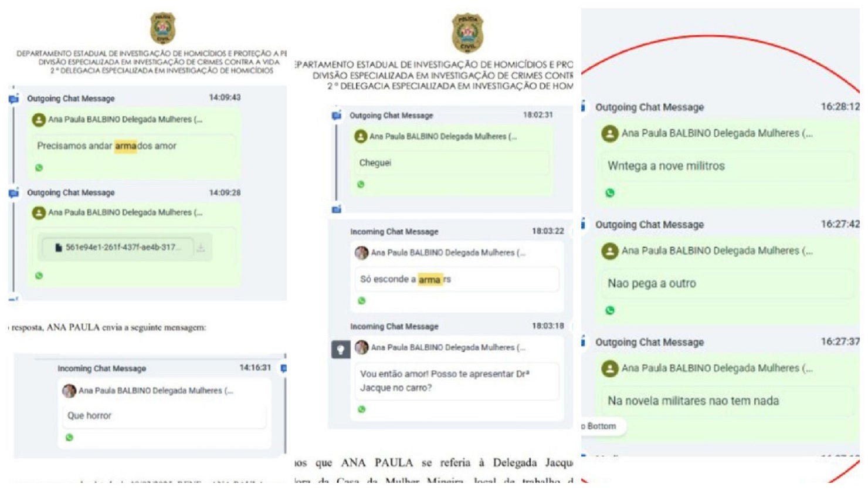Click the Bottom button in the right chat panel
Screen dimensions: 868x491
pyautogui.click(x=602, y=426)
